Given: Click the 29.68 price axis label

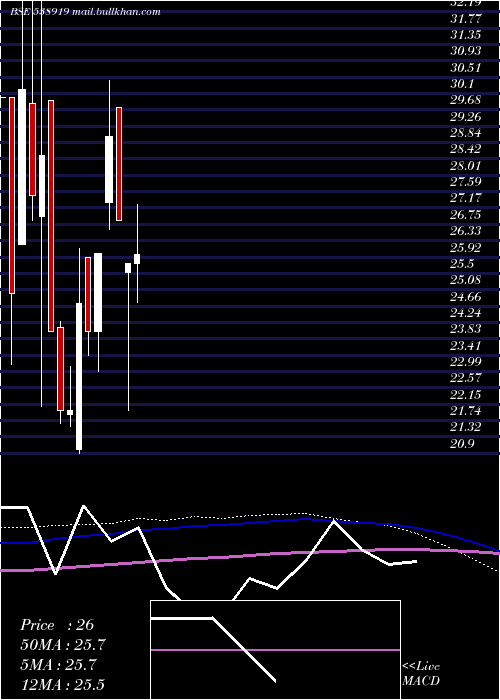Looking at the screenshot, I should (467, 100).
